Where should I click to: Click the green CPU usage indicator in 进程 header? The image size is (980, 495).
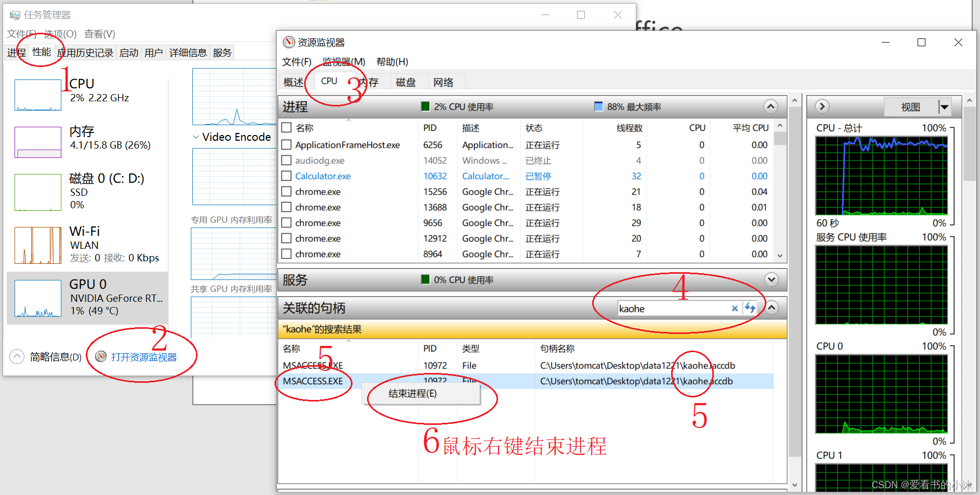tap(425, 106)
